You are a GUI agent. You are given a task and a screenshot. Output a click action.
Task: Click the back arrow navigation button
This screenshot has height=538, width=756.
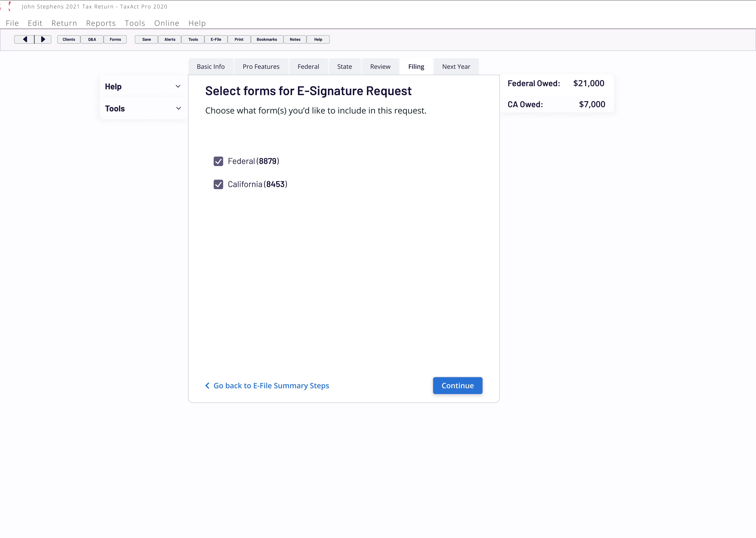click(24, 39)
